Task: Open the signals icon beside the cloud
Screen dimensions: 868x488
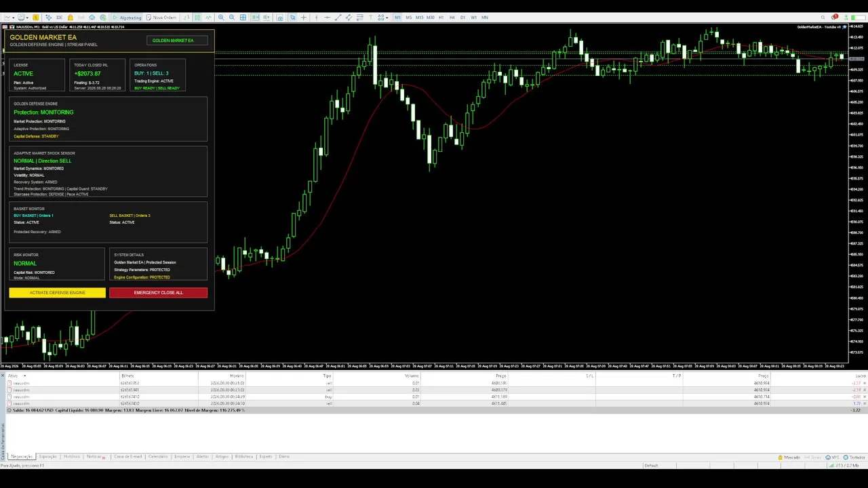Action: point(103,18)
